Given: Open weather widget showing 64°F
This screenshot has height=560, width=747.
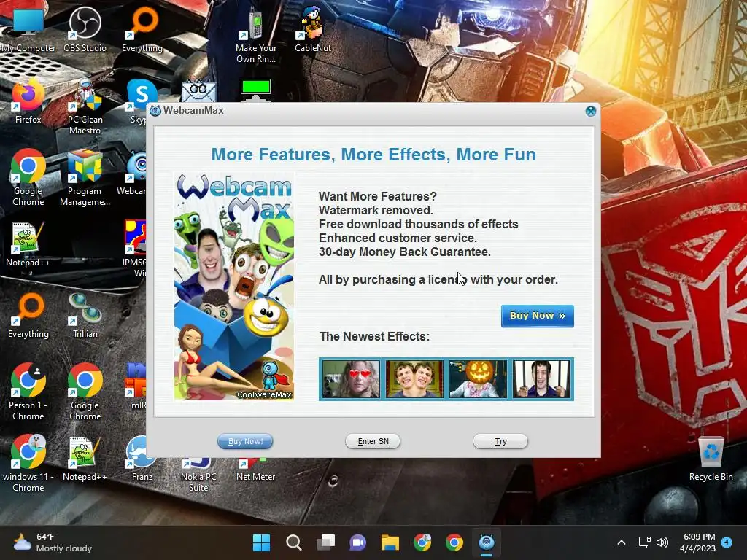Looking at the screenshot, I should pyautogui.click(x=53, y=542).
